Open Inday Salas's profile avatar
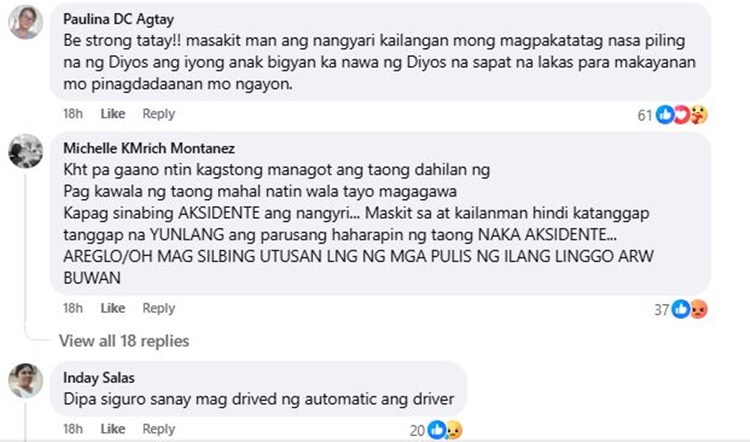The width and height of the screenshot is (750, 442). click(x=26, y=381)
